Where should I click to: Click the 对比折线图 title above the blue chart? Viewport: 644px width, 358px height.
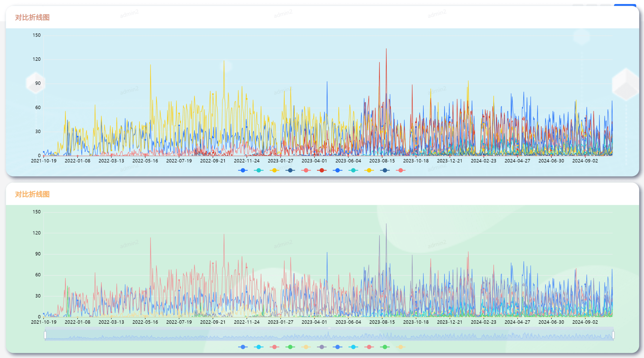point(32,17)
